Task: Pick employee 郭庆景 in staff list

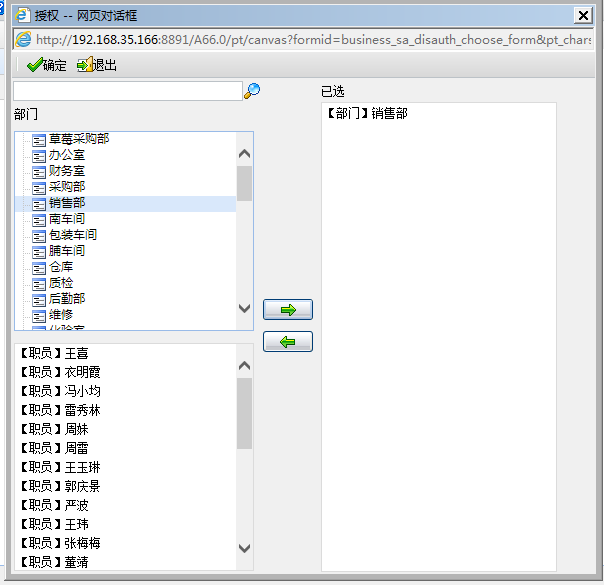Action: pyautogui.click(x=59, y=486)
